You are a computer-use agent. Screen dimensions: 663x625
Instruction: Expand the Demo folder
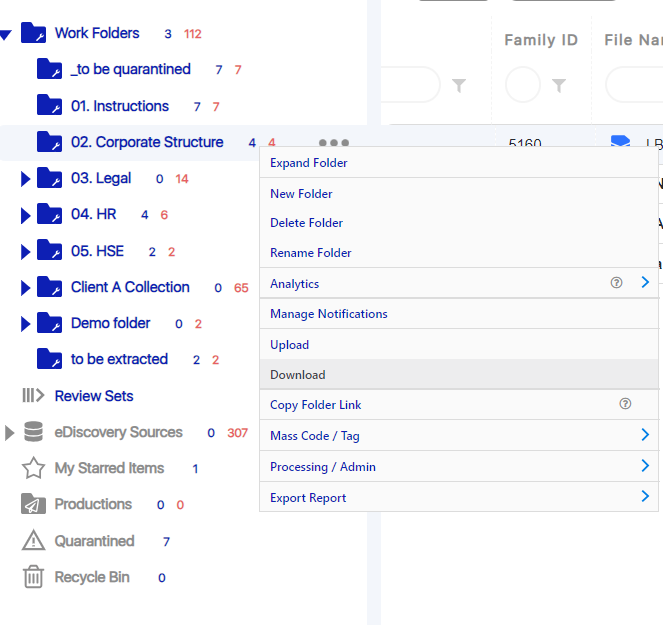click(x=25, y=324)
